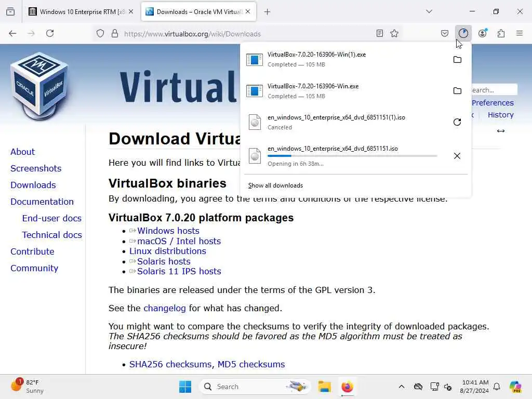This screenshot has width=532, height=399.
Task: Cancel the in-progress ISO download
Action: [457, 156]
